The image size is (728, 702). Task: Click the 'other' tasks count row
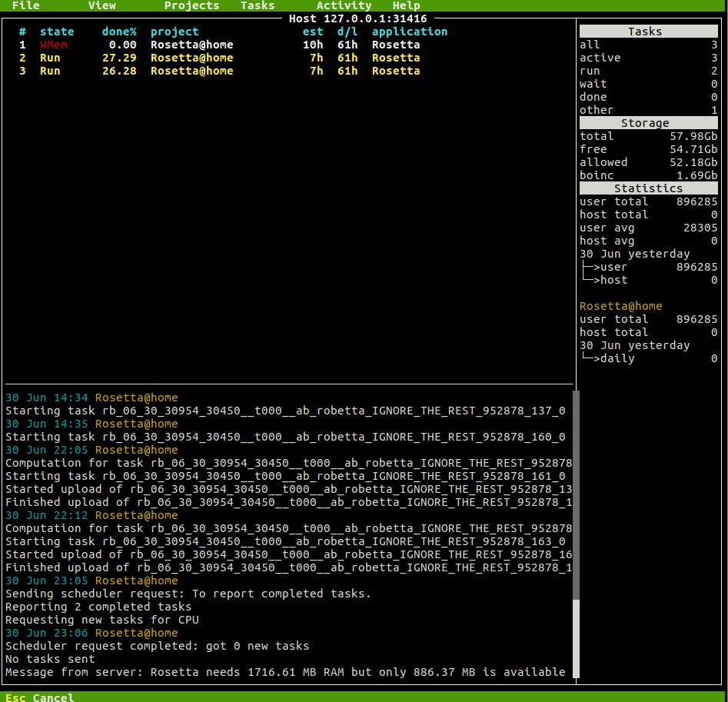[648, 110]
